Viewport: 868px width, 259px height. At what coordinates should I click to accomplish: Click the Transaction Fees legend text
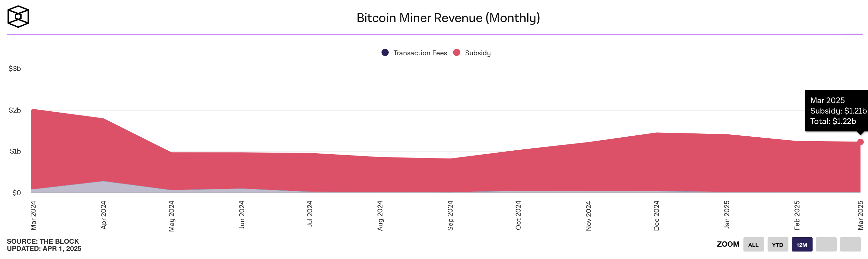pos(420,53)
